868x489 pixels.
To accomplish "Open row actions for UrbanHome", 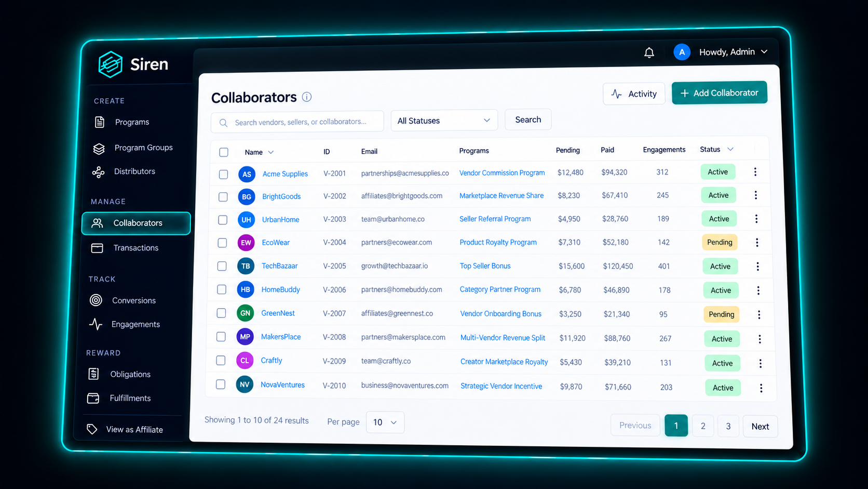I will coord(756,219).
